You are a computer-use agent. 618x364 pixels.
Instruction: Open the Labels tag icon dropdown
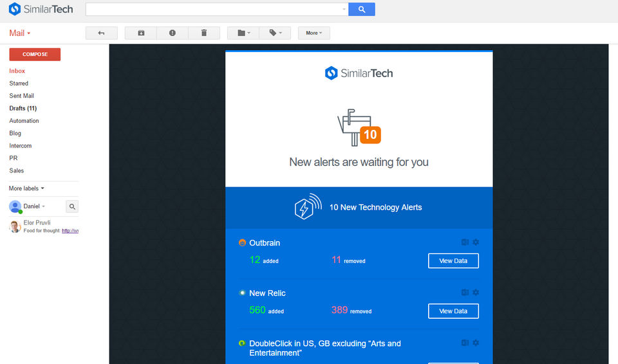tap(275, 33)
